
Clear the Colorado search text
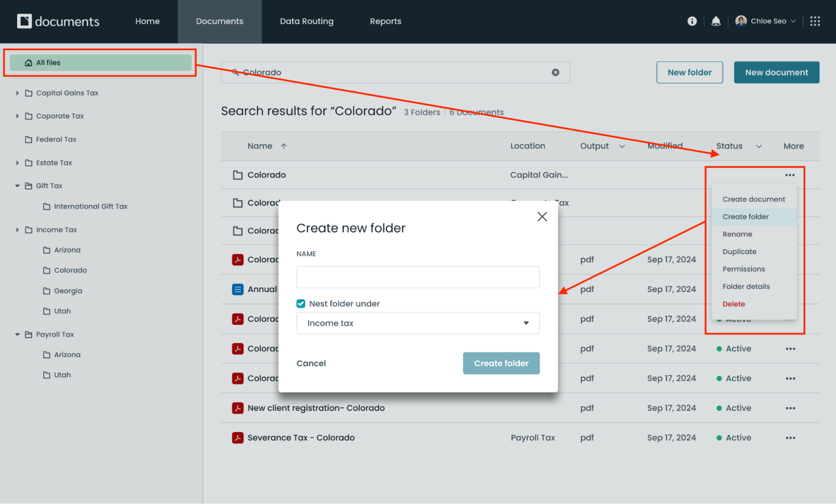(x=555, y=72)
